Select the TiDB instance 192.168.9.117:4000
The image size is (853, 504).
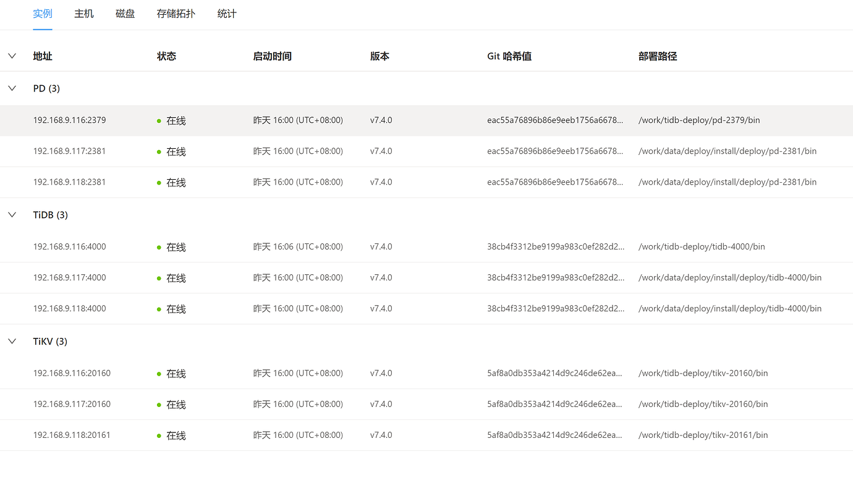coord(69,277)
